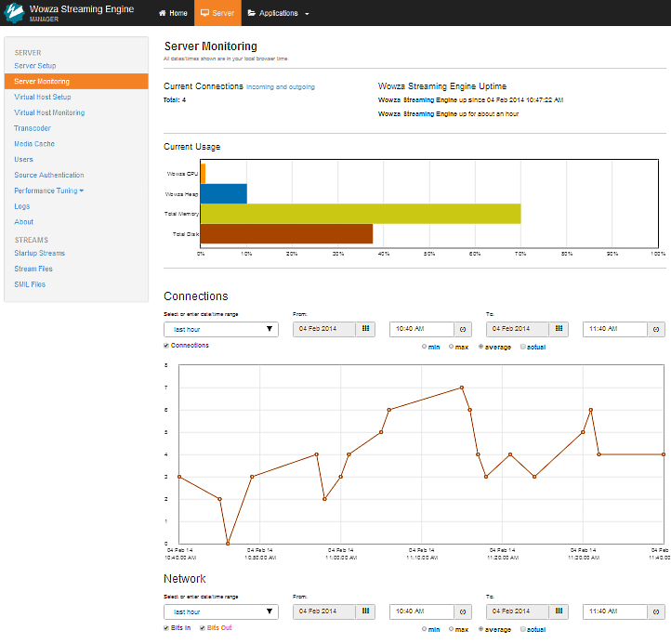
Task: Open Stream Files in sidebar
Action: click(34, 269)
